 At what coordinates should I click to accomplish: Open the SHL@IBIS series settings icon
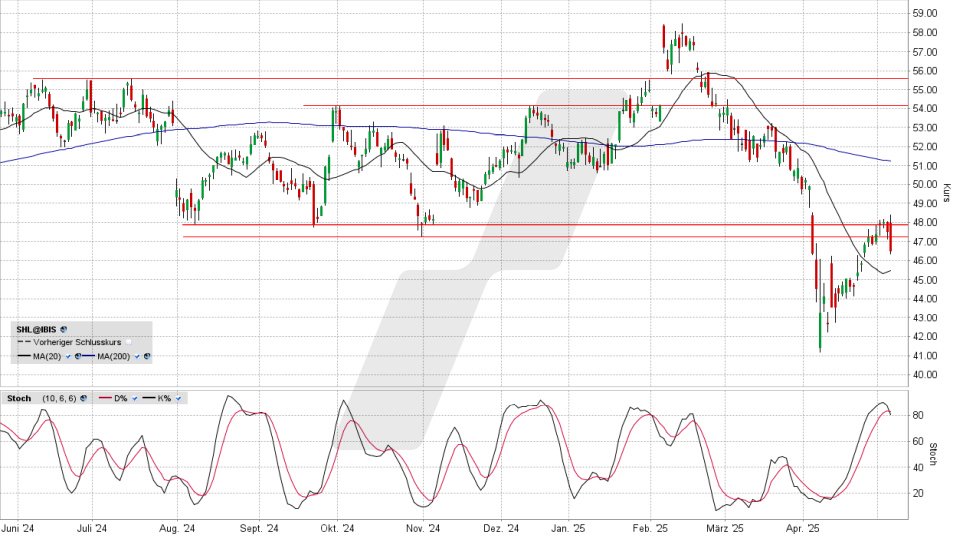(64, 329)
